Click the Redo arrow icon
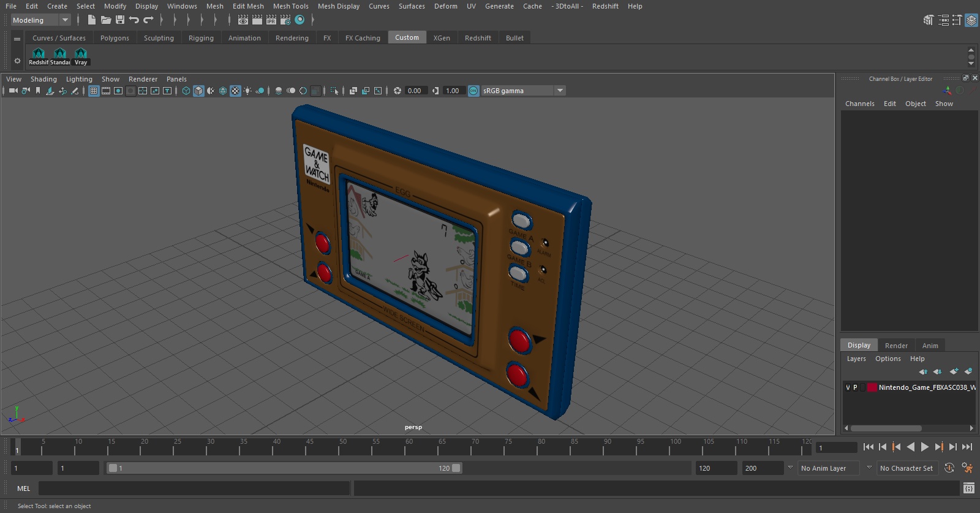This screenshot has height=513, width=980. pos(148,20)
